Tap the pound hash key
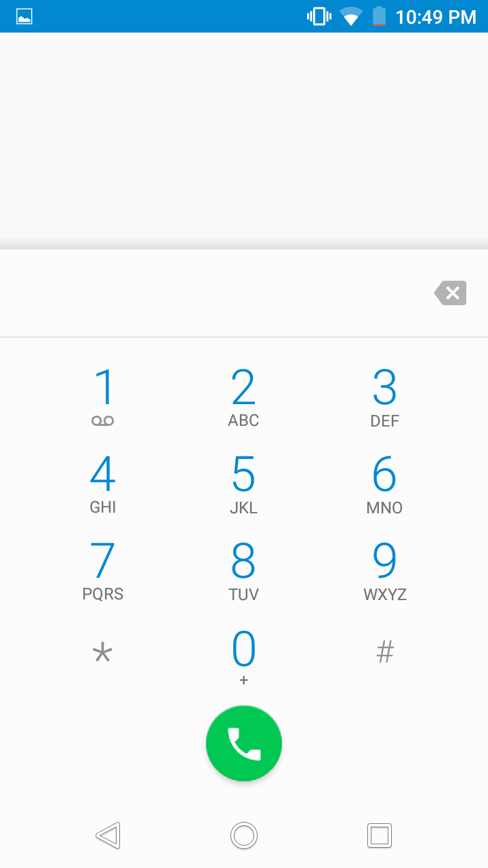This screenshot has height=868, width=488. [385, 652]
